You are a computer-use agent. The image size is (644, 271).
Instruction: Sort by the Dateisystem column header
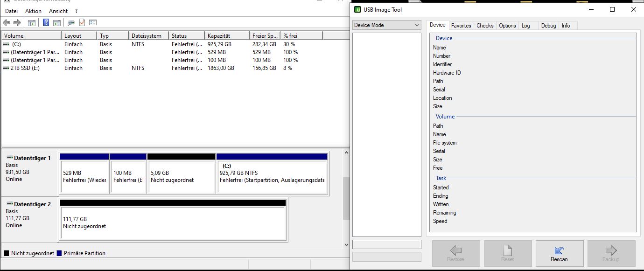click(x=148, y=36)
